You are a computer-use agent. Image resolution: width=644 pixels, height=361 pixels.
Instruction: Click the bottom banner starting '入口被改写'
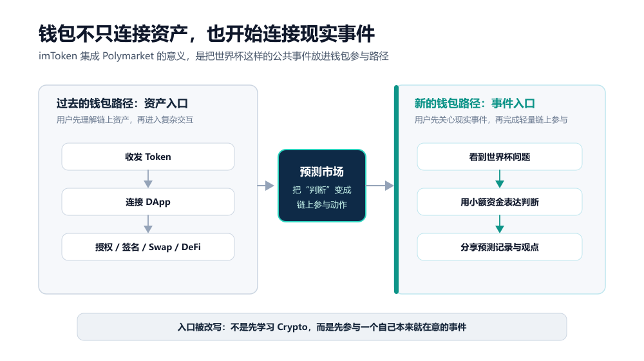322,327
